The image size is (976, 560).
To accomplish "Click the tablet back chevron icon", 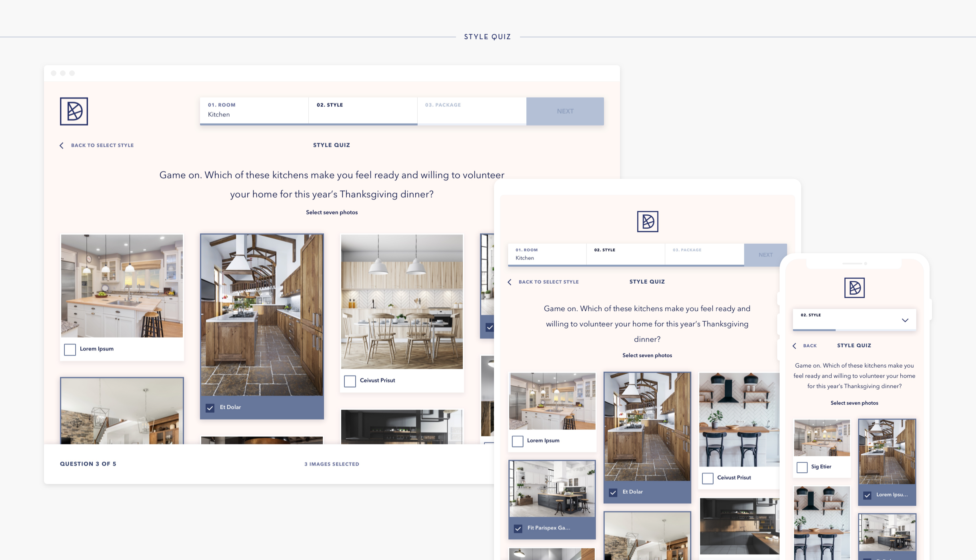I will tap(510, 282).
